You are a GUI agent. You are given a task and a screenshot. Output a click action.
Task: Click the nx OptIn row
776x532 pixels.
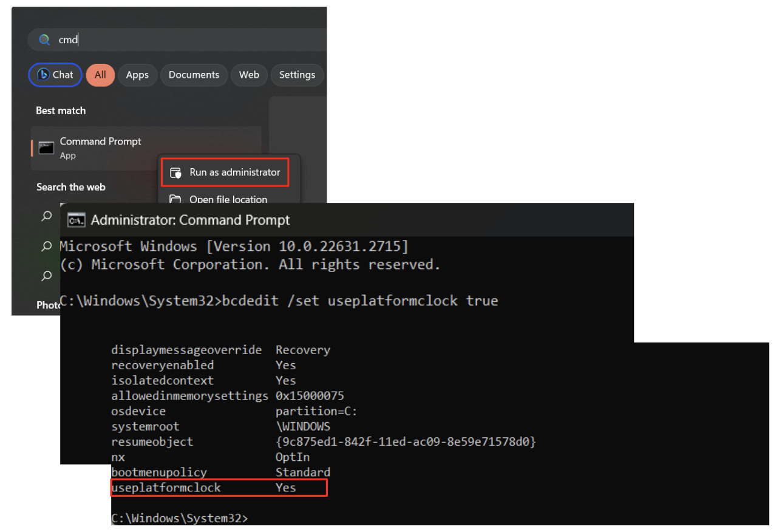point(211,457)
